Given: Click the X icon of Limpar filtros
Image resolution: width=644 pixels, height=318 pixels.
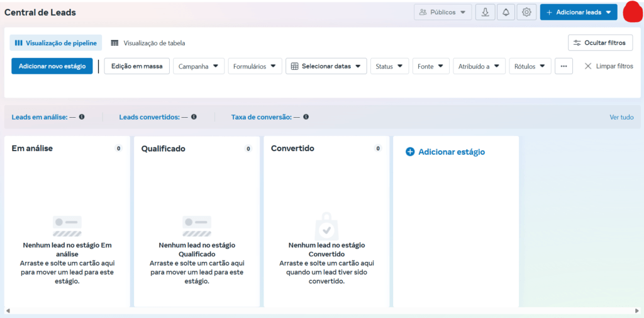Looking at the screenshot, I should (x=588, y=66).
